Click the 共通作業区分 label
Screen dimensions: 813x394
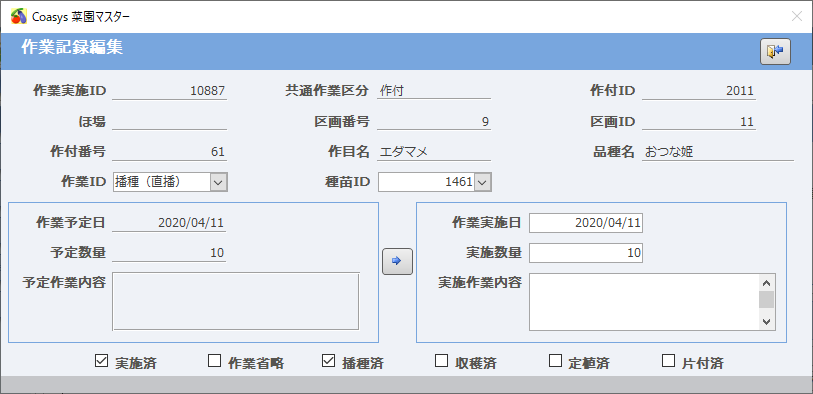(x=327, y=91)
